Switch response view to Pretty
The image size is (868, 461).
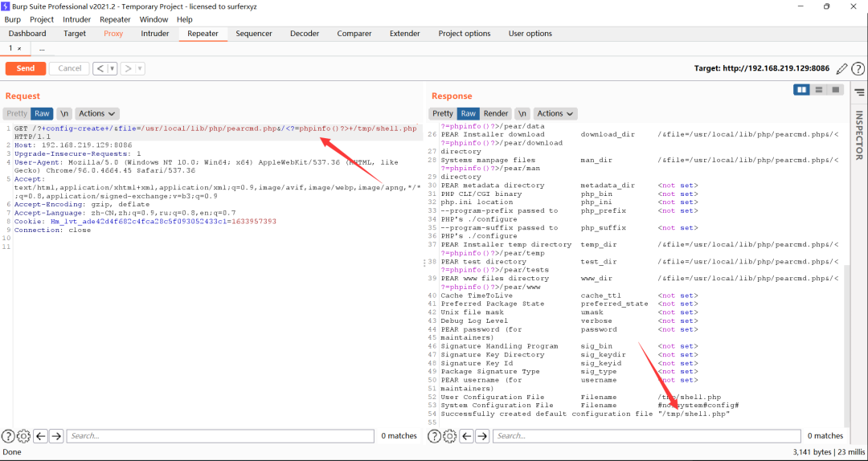tap(442, 113)
